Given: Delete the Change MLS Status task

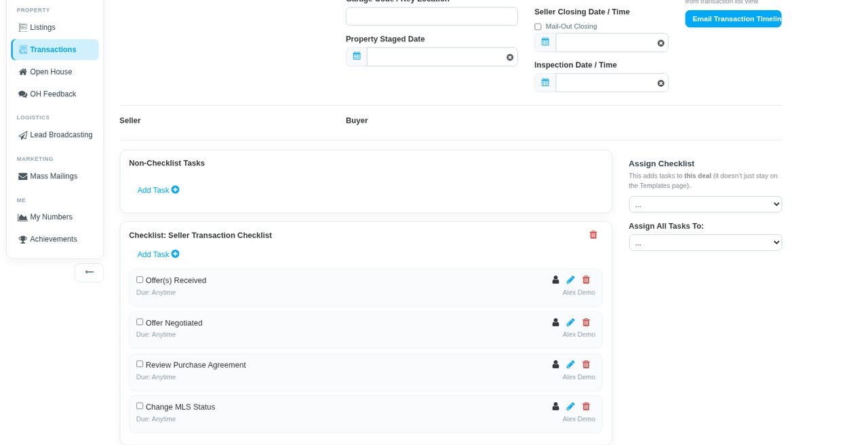Looking at the screenshot, I should (x=586, y=406).
